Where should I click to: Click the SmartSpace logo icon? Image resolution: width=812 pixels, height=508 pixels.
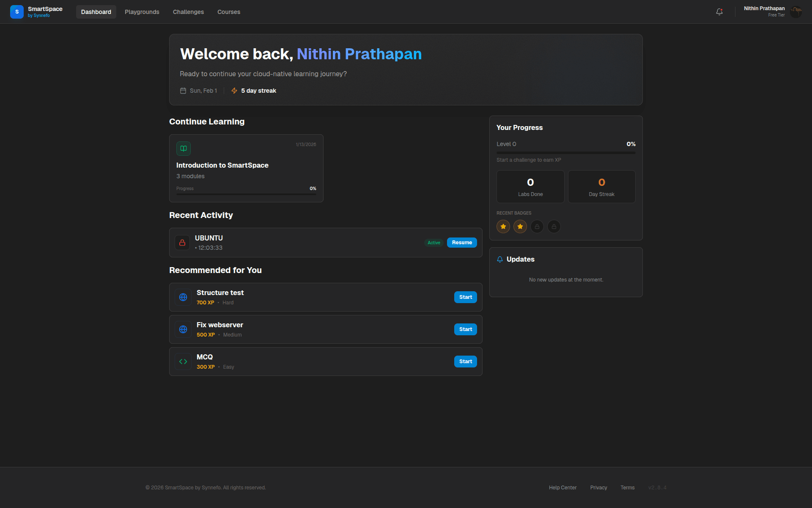17,12
